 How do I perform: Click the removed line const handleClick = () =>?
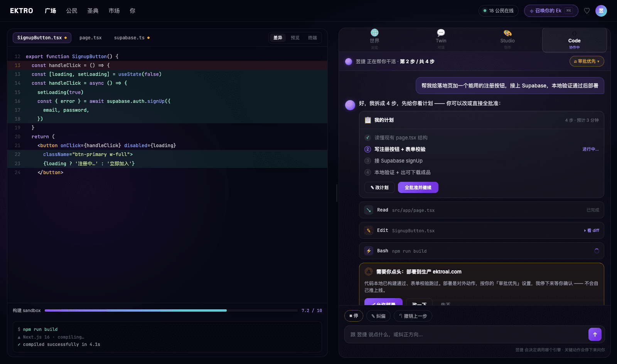click(167, 65)
